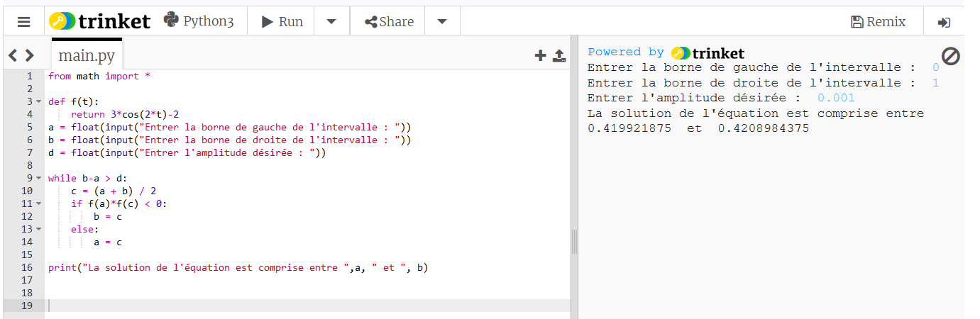The width and height of the screenshot is (980, 319).
Task: Fold the def f(t) block at line 3
Action: point(39,101)
